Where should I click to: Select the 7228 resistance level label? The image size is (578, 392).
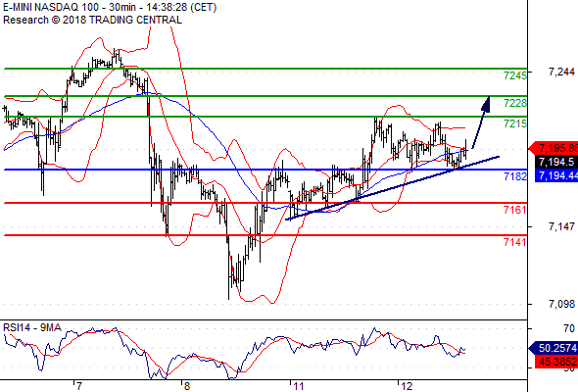(x=515, y=103)
